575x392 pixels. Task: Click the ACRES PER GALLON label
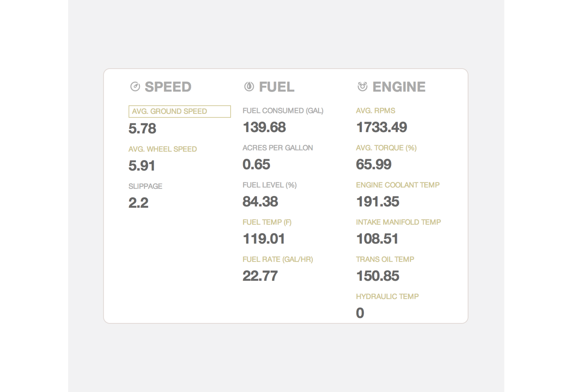tap(277, 148)
